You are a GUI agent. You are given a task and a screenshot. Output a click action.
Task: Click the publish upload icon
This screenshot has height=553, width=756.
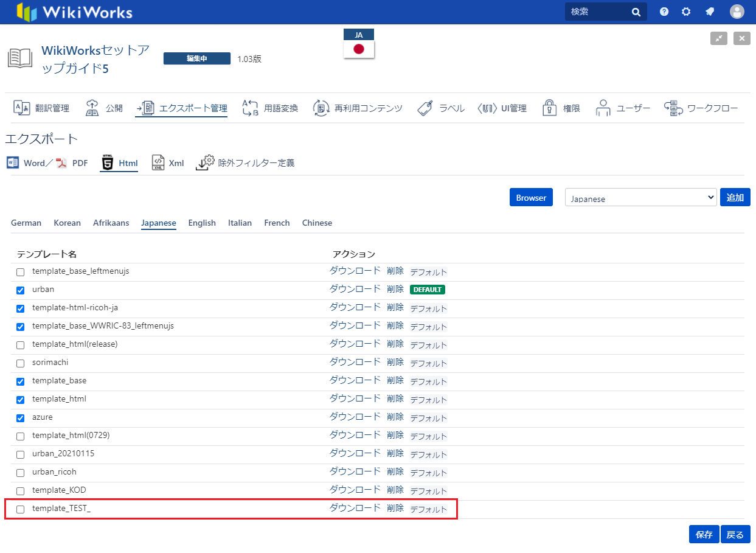pyautogui.click(x=92, y=108)
